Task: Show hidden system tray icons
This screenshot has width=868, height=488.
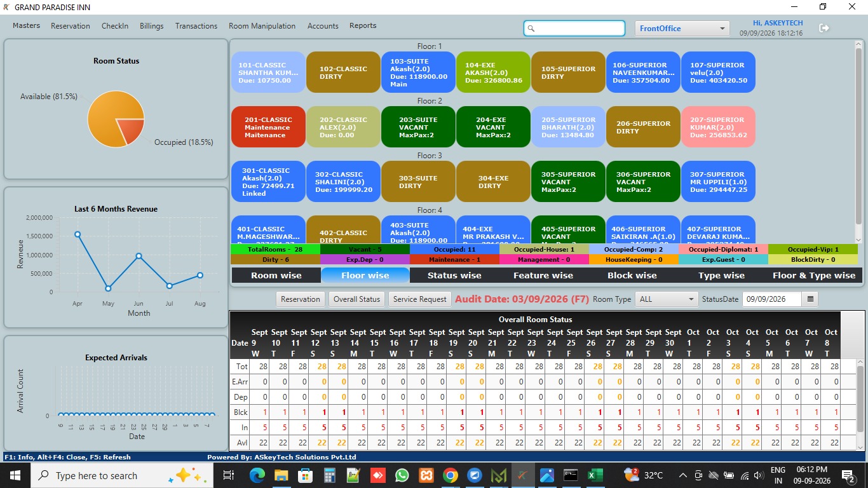Action: click(x=683, y=475)
